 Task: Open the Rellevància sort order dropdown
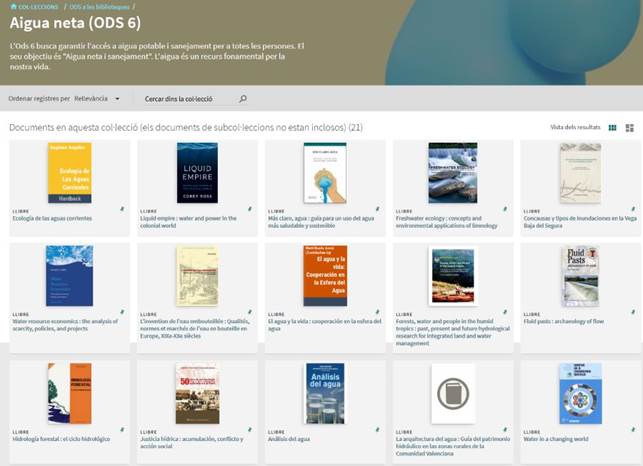97,99
